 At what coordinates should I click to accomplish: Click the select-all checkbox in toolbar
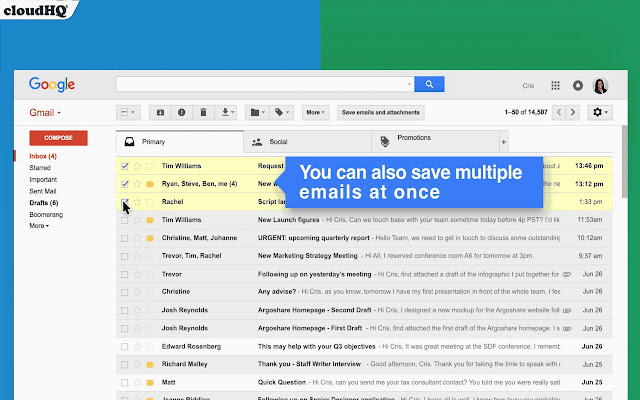click(x=124, y=112)
